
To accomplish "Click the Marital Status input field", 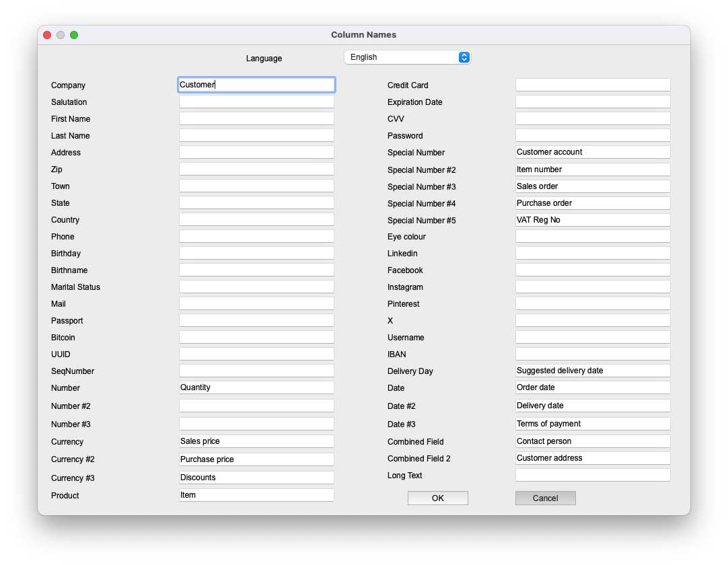I will coord(256,287).
